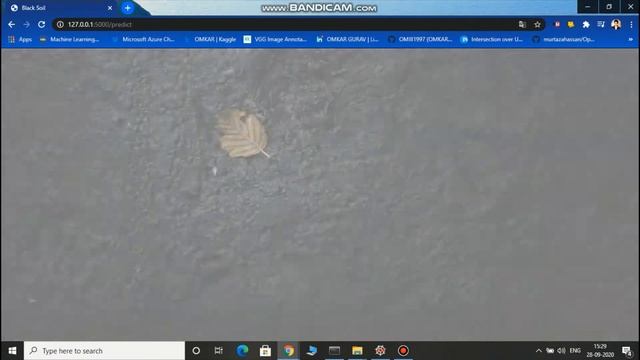View site information icon in address bar
This screenshot has height=360, width=640.
tap(60, 24)
